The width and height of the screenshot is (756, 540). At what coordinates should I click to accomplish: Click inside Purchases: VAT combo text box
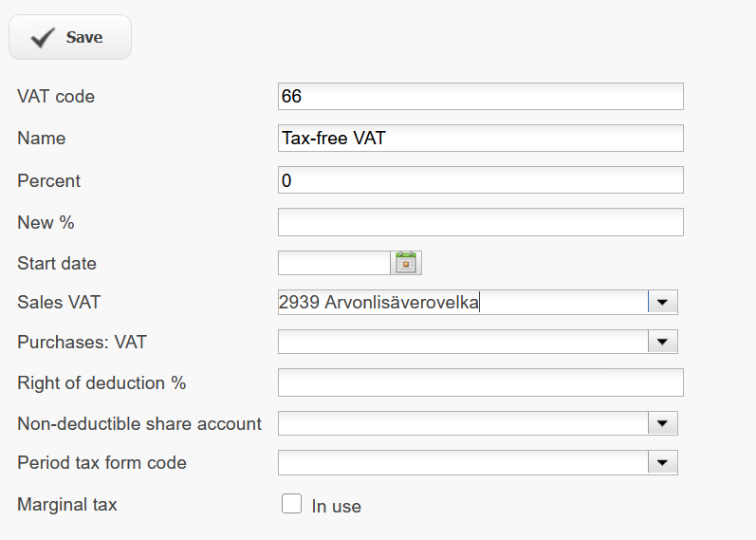pyautogui.click(x=463, y=342)
